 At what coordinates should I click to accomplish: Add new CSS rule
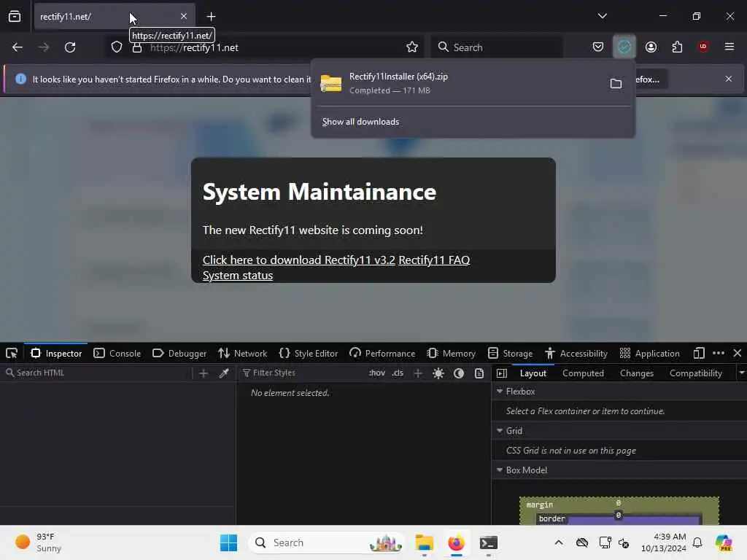418,373
